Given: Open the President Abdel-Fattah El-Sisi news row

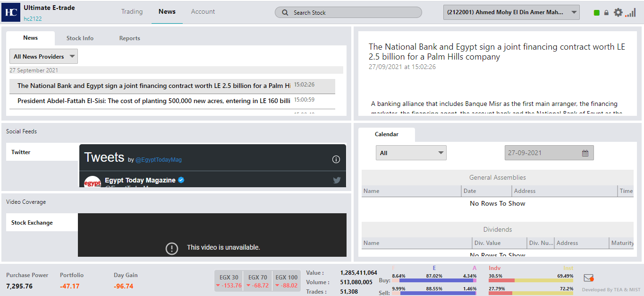Looking at the screenshot, I should click(x=172, y=101).
